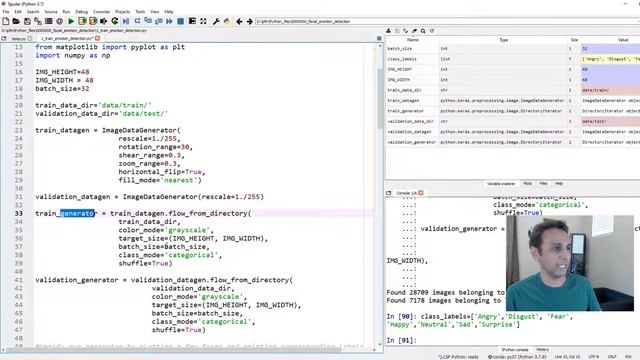Close the Console 1/A tab
Screen dimensions: 640x360
pos(421,193)
